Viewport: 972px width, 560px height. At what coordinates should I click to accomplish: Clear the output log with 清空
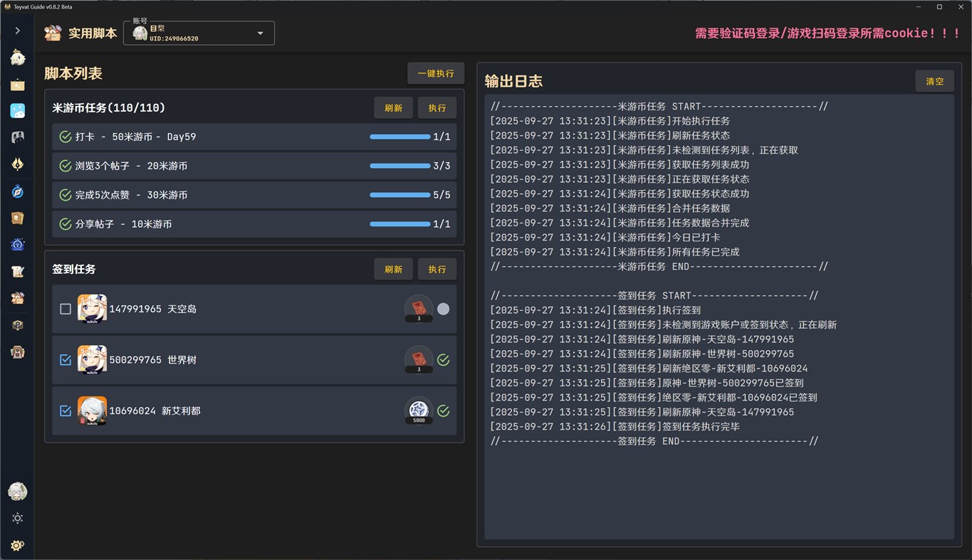(x=934, y=80)
